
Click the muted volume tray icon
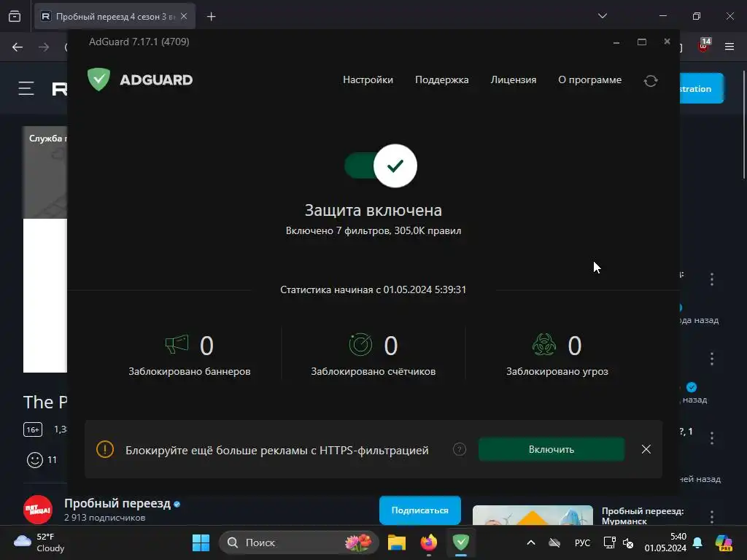tap(628, 542)
